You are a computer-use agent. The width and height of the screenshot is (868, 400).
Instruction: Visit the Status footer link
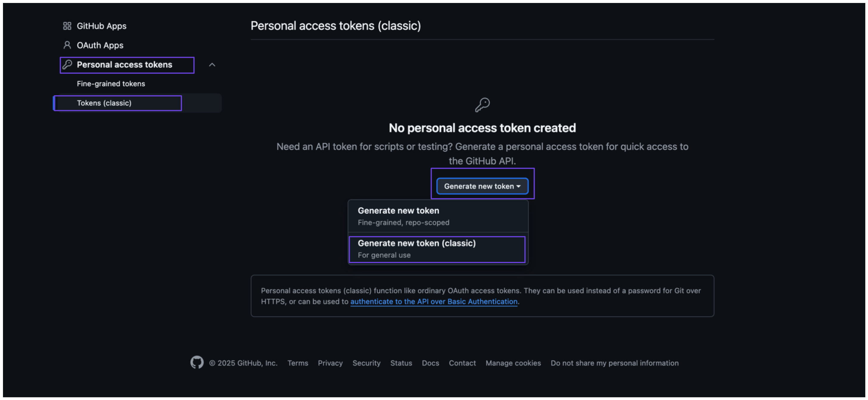[401, 363]
